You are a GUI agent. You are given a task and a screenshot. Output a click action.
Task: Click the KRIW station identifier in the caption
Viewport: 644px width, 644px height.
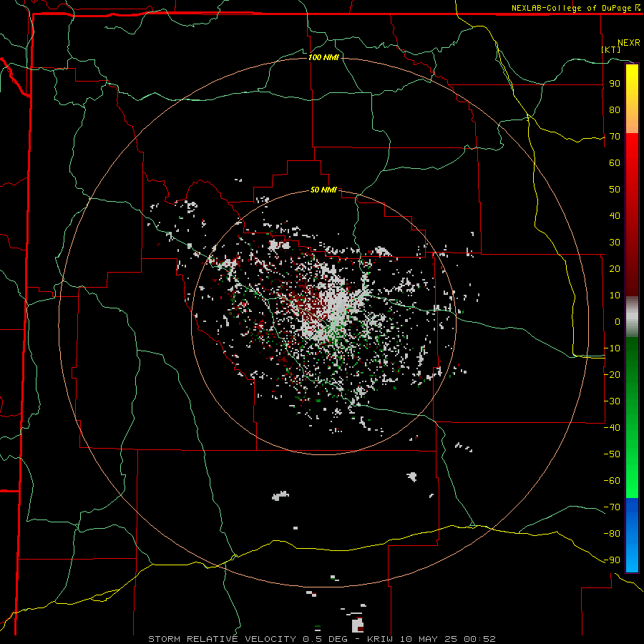pos(380,639)
